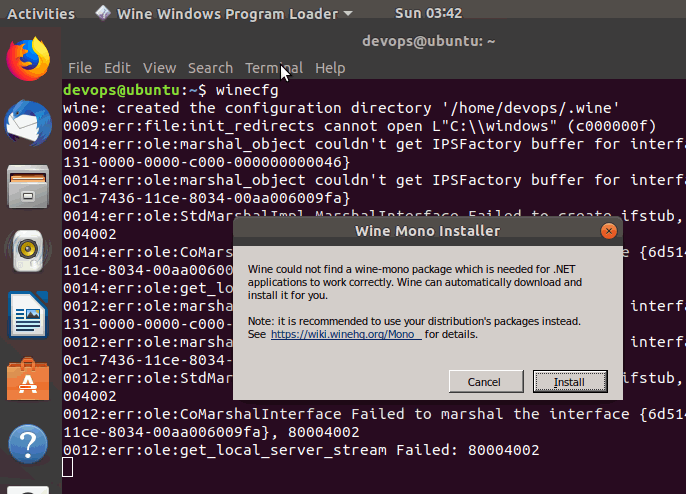Image resolution: width=686 pixels, height=494 pixels.
Task: Open Ubuntu Software shopping bag icon
Action: tap(28, 379)
